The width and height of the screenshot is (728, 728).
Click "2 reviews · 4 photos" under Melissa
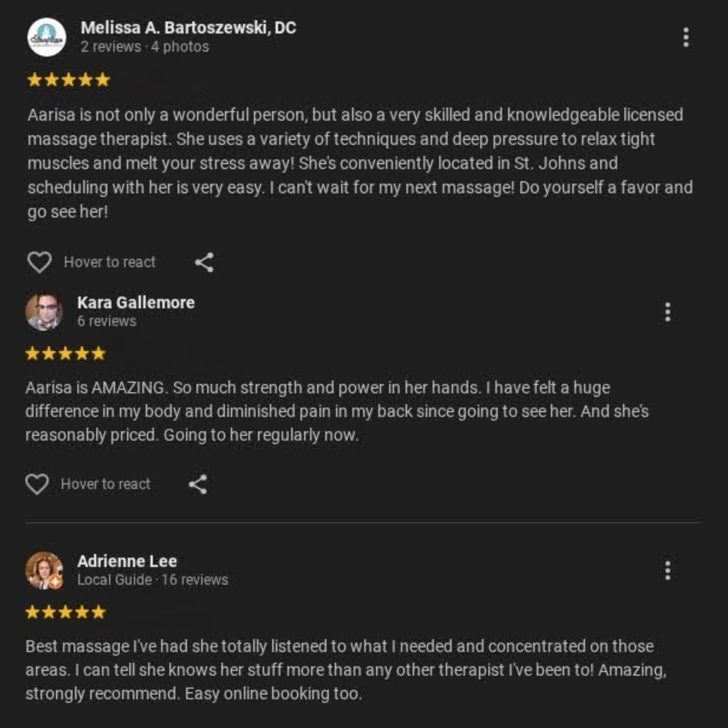point(145,47)
